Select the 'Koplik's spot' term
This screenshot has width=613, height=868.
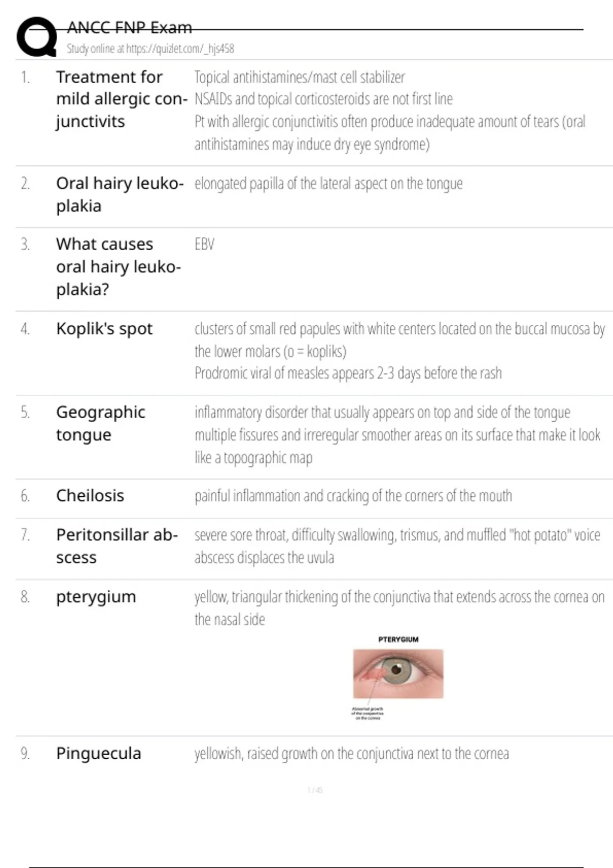click(104, 329)
